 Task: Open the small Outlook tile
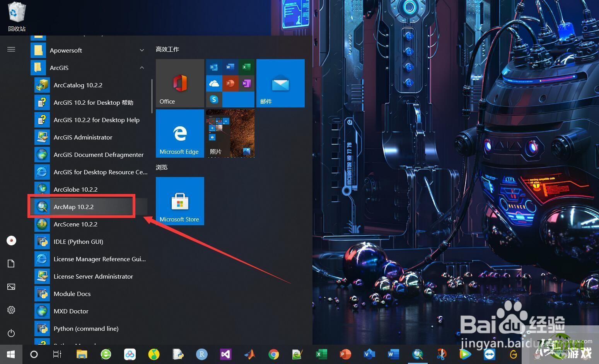pos(214,67)
